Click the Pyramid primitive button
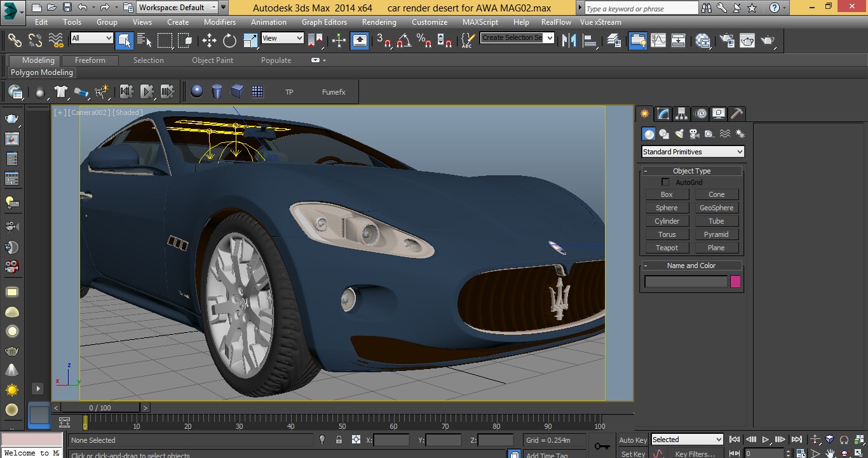Viewport: 868px width, 458px height. [x=716, y=234]
